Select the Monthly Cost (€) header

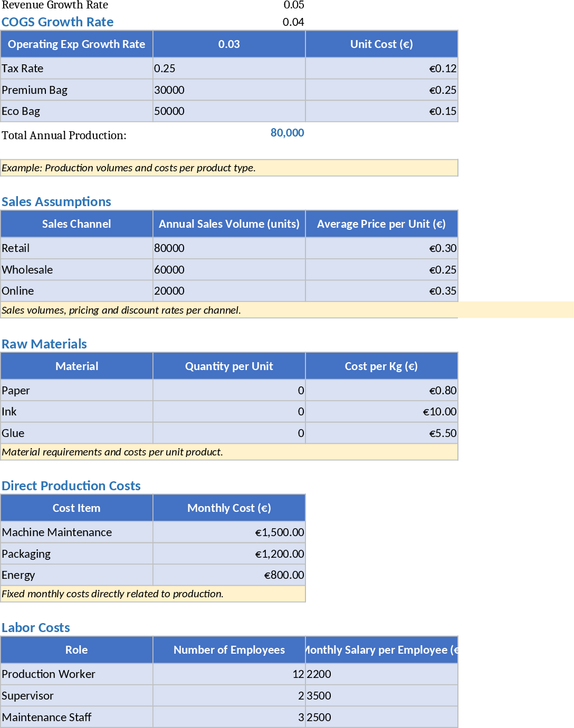coord(228,508)
